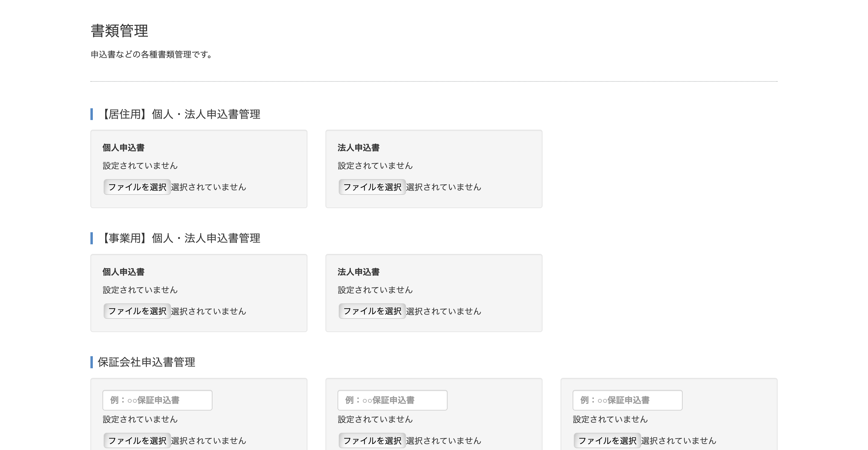Click 法人申込書 label in 居住用 section
Screen dimensions: 868x450
click(x=359, y=148)
